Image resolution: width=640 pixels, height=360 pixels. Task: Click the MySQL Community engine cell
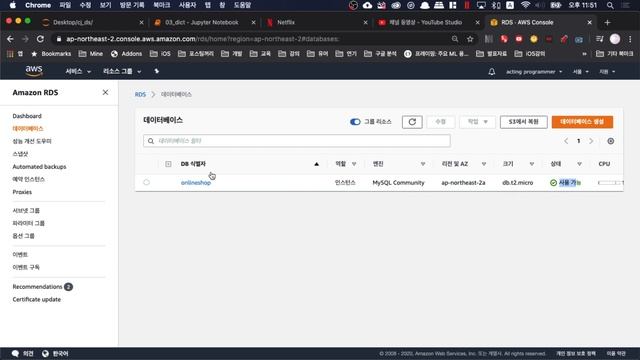click(x=398, y=182)
